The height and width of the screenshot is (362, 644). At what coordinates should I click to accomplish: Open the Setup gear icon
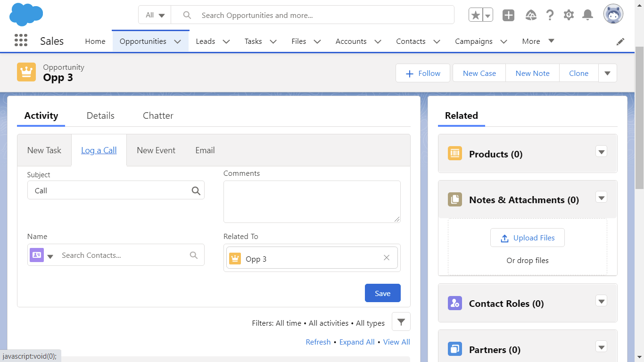569,15
